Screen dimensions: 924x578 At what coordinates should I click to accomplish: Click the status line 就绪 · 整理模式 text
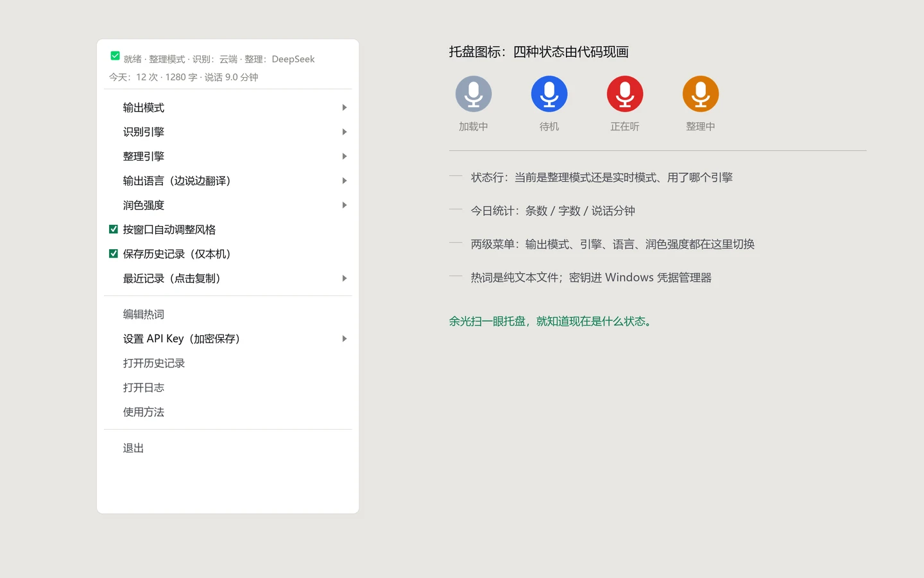(x=219, y=59)
